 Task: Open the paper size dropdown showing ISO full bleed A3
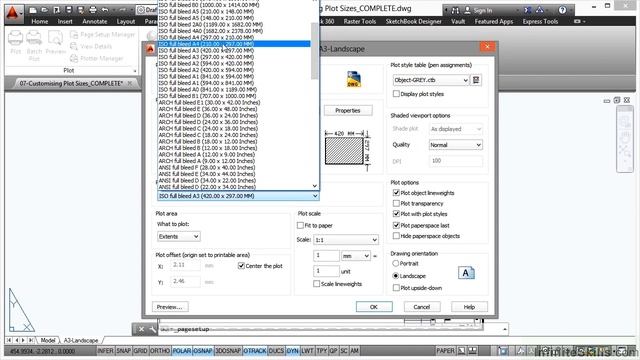(238, 196)
